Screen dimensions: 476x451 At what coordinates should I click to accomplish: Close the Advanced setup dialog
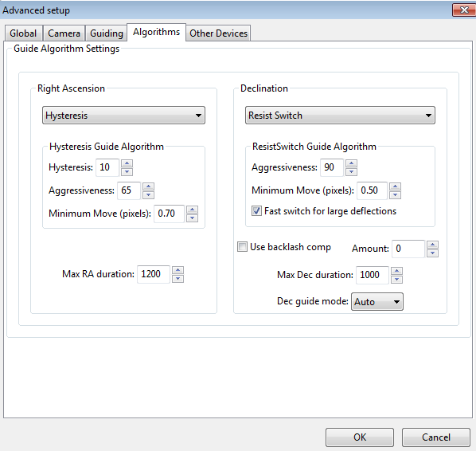click(x=463, y=10)
